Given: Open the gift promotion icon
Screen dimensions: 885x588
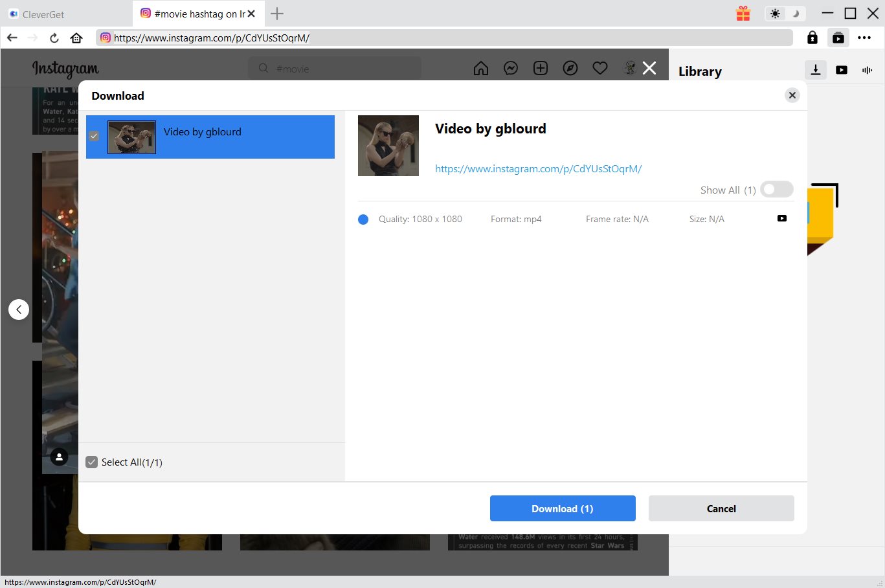Looking at the screenshot, I should [743, 14].
